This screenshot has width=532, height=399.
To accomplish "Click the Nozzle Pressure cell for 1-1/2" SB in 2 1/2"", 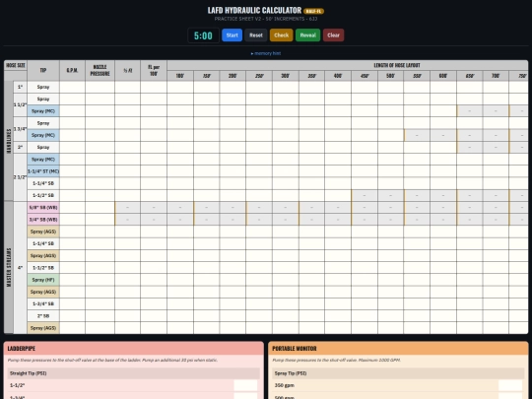I will pyautogui.click(x=100, y=195).
